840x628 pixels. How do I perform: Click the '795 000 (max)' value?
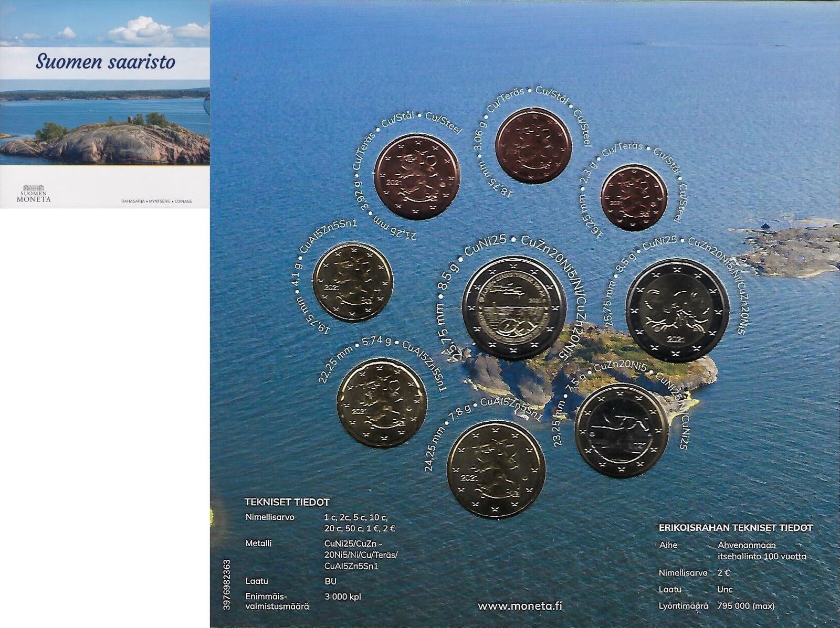745,606
